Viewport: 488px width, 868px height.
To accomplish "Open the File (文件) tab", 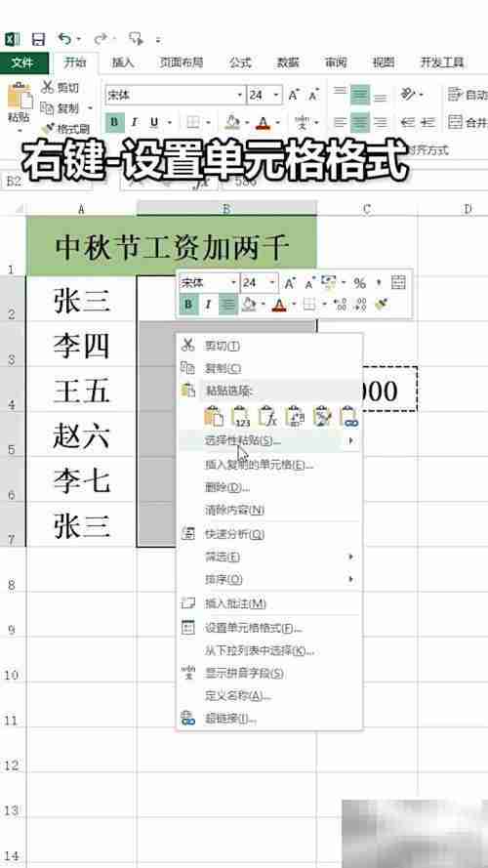I will click(22, 63).
